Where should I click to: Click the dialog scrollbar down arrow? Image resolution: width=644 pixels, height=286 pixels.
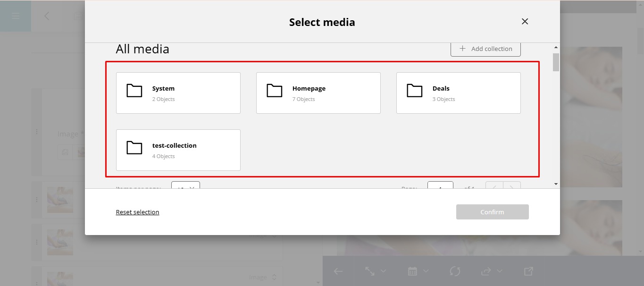(x=556, y=184)
